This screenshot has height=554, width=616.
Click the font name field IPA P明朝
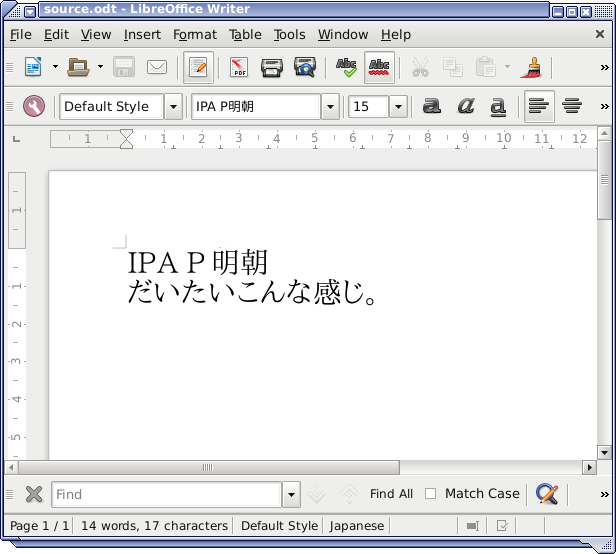click(256, 106)
